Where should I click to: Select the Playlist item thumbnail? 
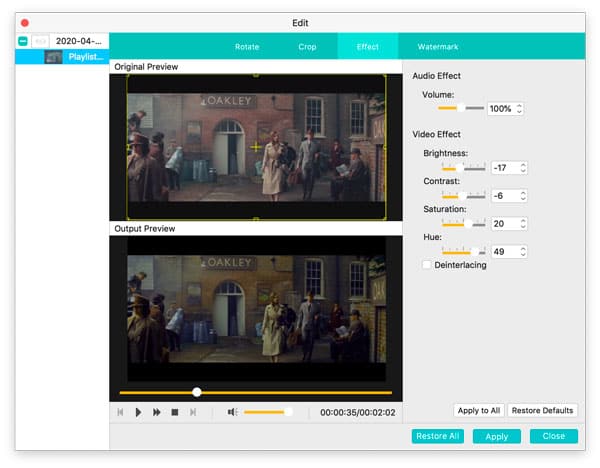[x=53, y=57]
